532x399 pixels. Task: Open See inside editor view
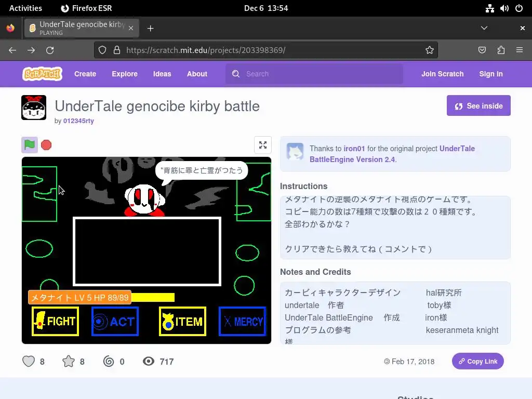(478, 105)
